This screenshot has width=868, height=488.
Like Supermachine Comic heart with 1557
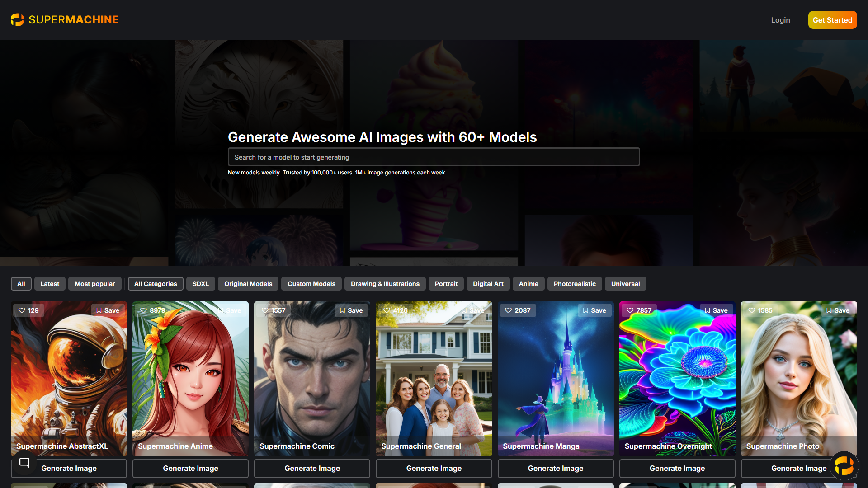point(274,310)
